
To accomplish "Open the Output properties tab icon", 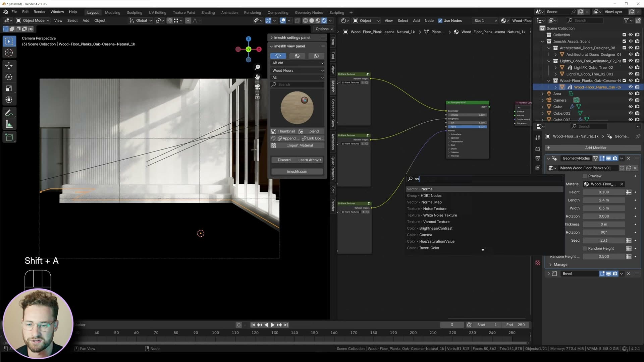I will (x=538, y=158).
